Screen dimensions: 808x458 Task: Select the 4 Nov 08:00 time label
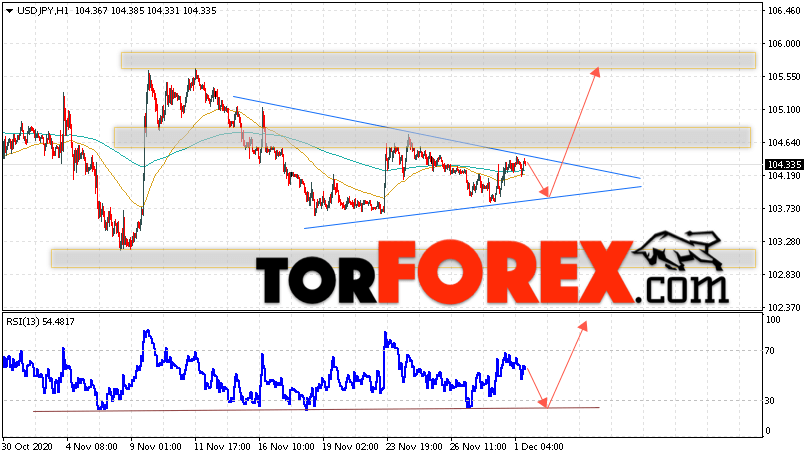92,447
